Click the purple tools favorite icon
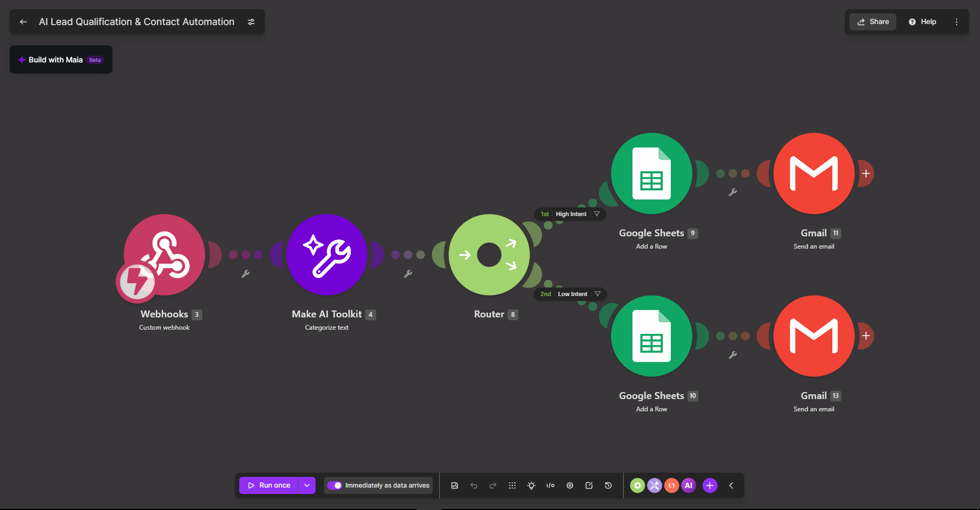This screenshot has width=980, height=510. (655, 485)
